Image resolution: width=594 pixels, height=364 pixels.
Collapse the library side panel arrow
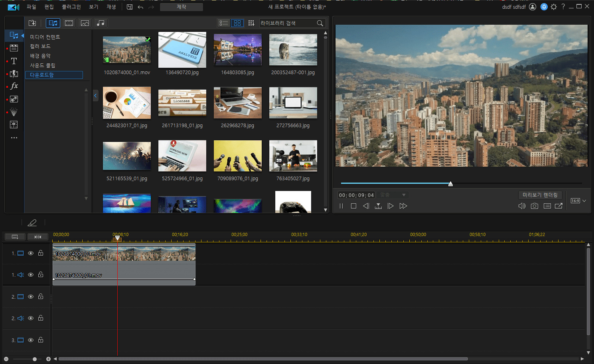pyautogui.click(x=95, y=96)
